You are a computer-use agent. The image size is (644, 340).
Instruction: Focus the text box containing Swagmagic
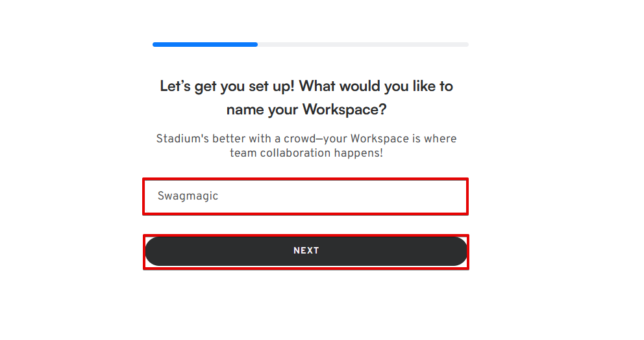coord(305,196)
